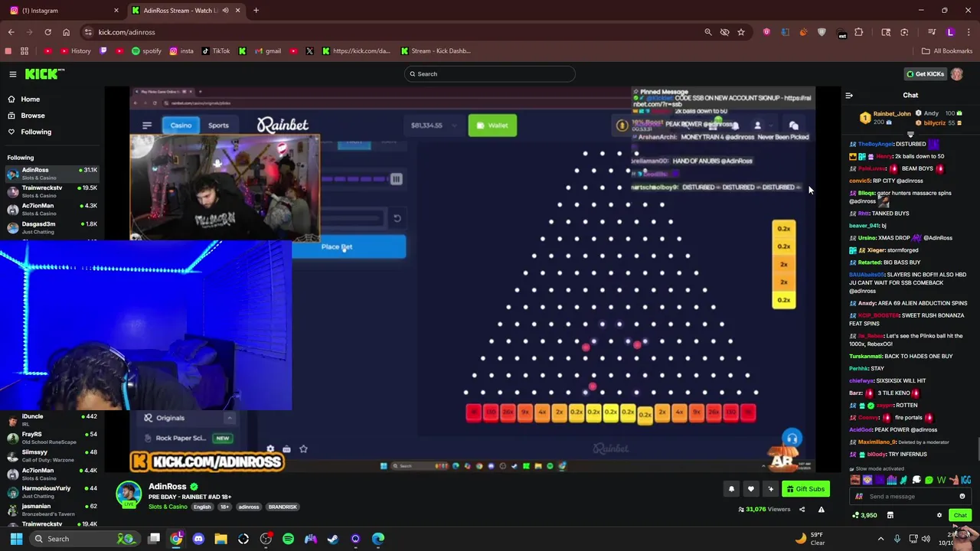980x551 pixels.
Task: Open the spotify bookmark
Action: click(x=147, y=51)
